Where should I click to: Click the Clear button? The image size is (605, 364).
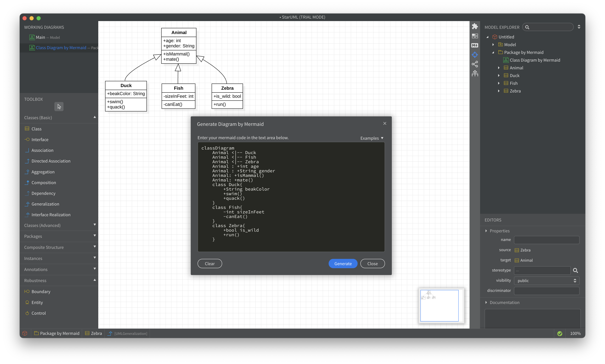click(210, 264)
